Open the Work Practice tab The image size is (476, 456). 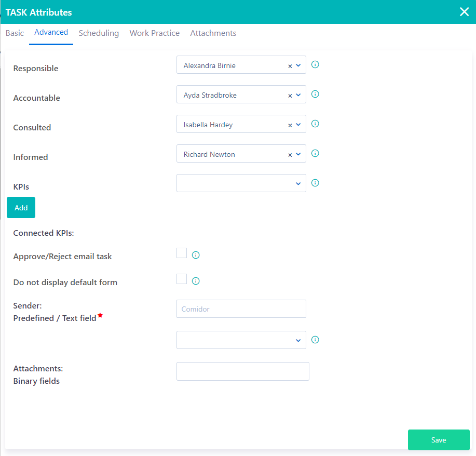coord(154,33)
